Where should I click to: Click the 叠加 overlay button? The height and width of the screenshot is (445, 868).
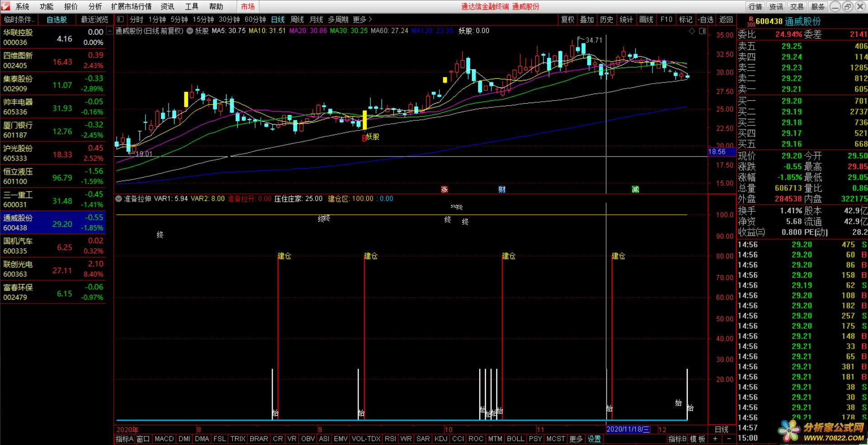587,19
